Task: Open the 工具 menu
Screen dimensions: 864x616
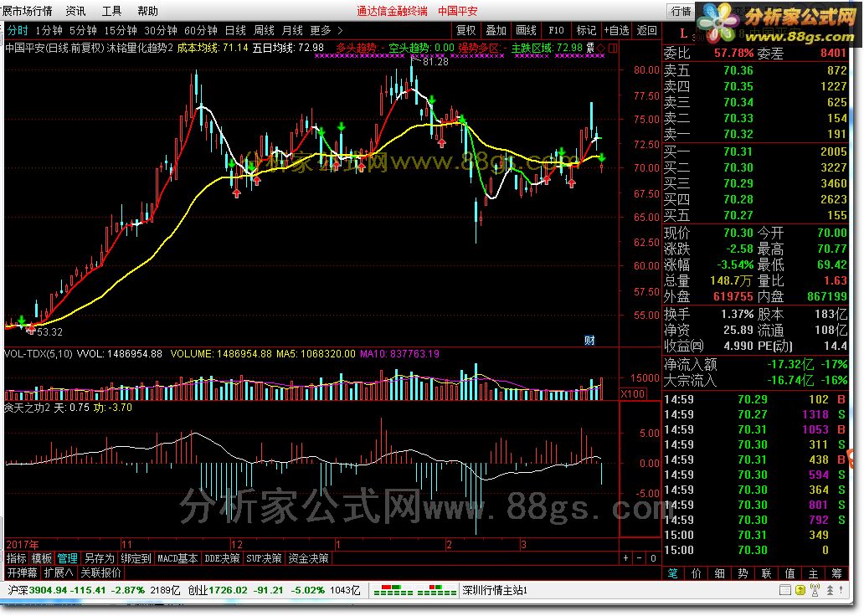Action: (x=112, y=11)
